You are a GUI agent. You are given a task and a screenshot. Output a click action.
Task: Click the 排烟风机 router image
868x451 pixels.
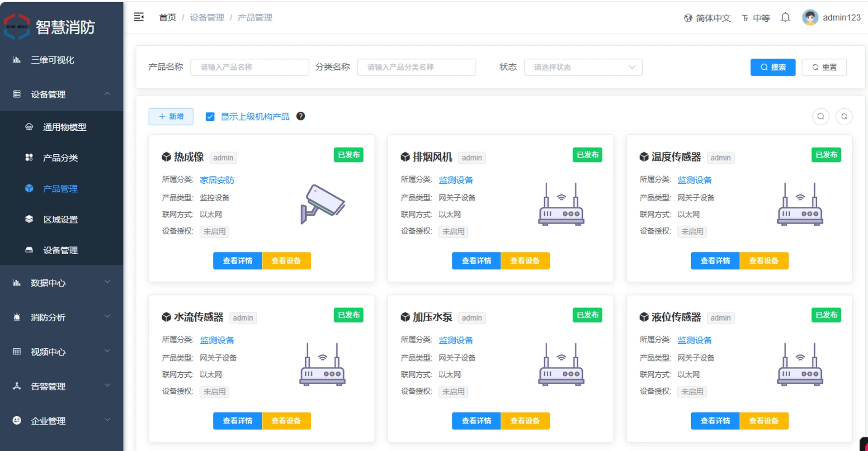(x=561, y=204)
